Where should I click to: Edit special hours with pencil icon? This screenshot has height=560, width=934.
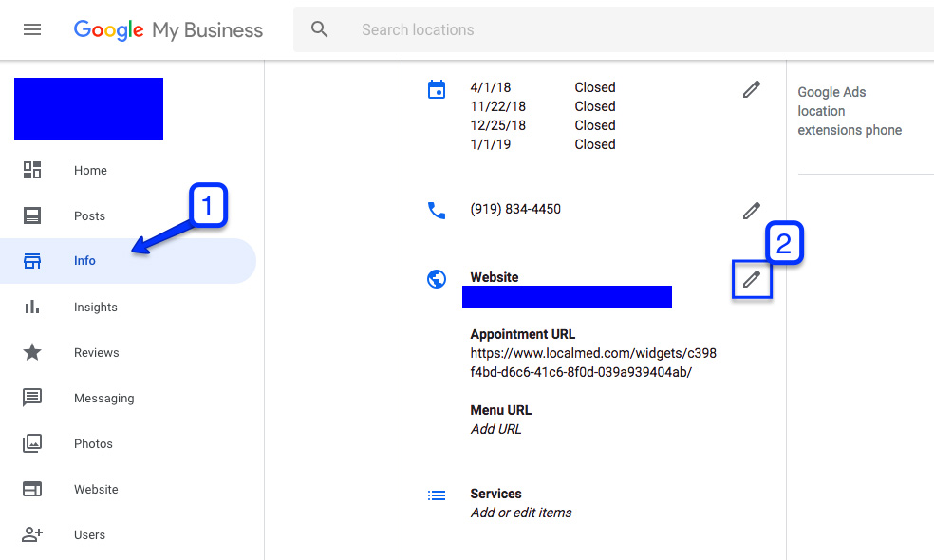click(x=751, y=89)
